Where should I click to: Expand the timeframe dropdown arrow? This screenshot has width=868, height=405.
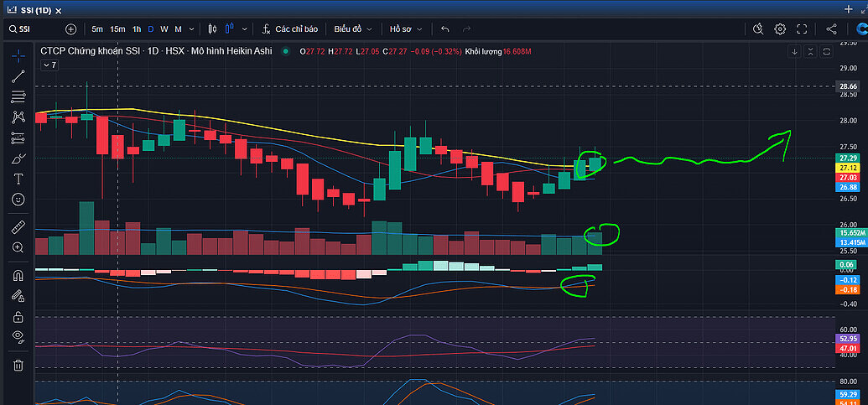click(191, 29)
